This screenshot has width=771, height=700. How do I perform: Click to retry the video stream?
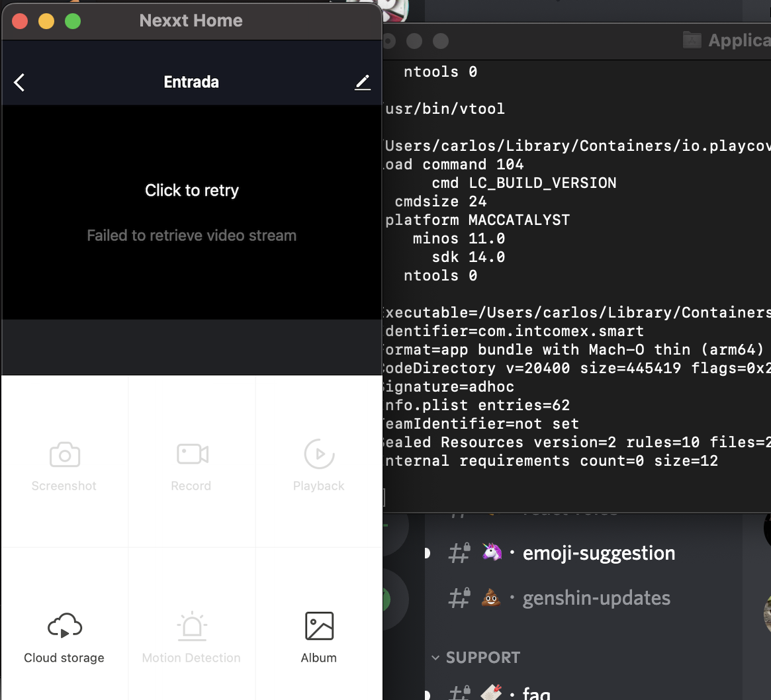[x=192, y=191]
